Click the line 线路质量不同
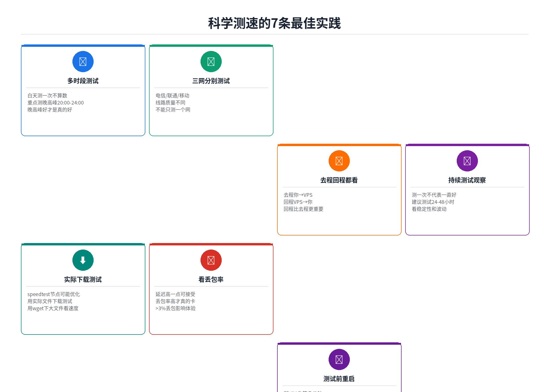 pos(170,103)
